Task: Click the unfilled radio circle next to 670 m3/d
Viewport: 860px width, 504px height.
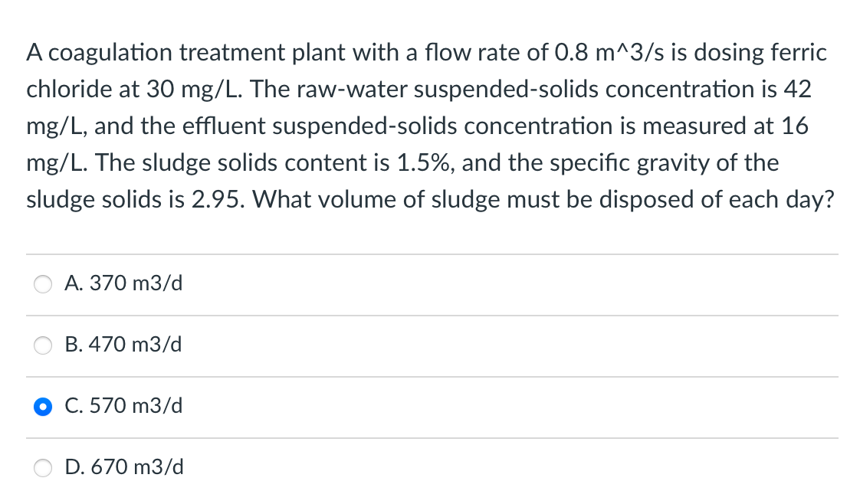Action: click(x=43, y=468)
